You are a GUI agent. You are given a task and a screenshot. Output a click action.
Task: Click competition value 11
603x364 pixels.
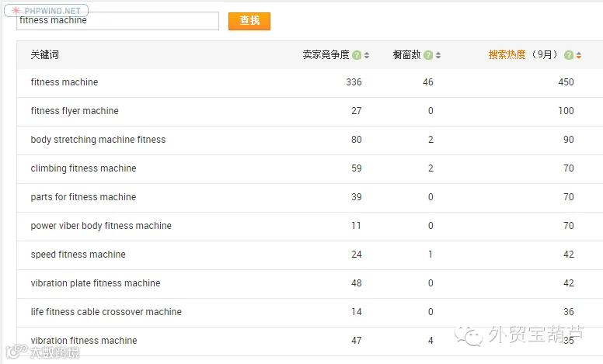point(357,226)
